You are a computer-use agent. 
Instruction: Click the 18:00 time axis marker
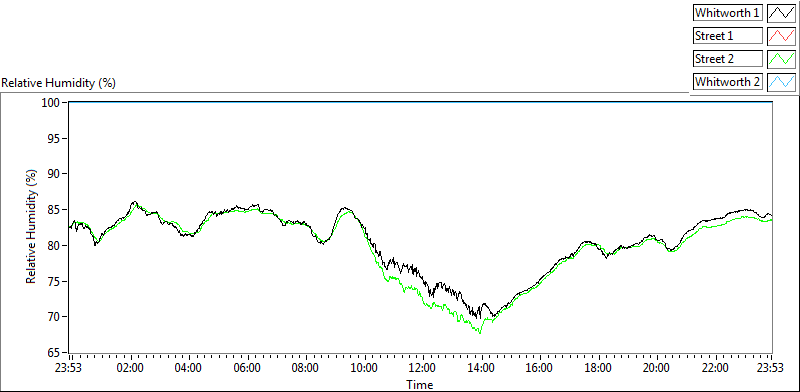point(598,368)
